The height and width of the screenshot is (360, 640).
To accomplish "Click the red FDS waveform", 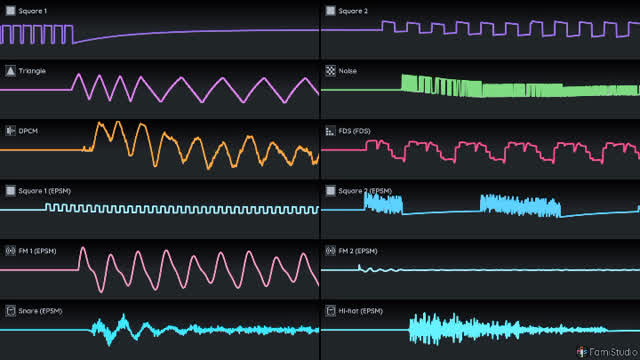I will pos(481,151).
